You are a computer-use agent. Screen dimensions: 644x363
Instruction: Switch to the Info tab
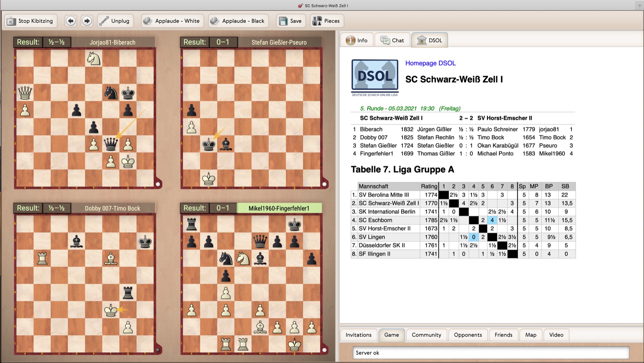[357, 41]
